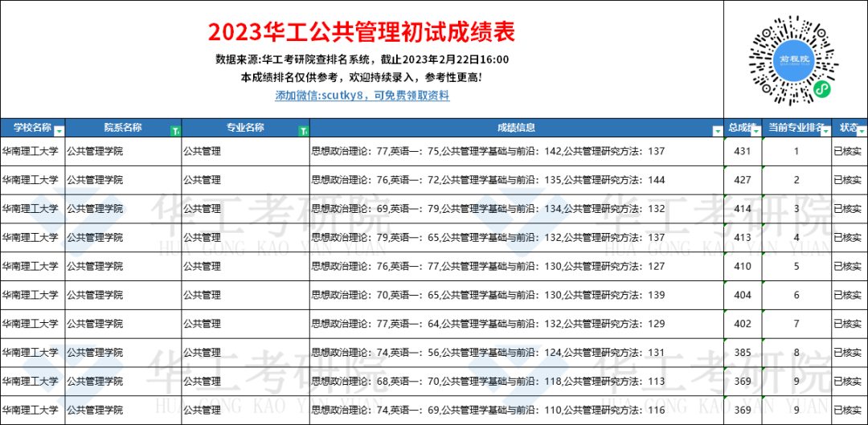Select score info cell starting 思想政治理论:74,英语一:69
This screenshot has height=425, width=868.
coord(517,410)
